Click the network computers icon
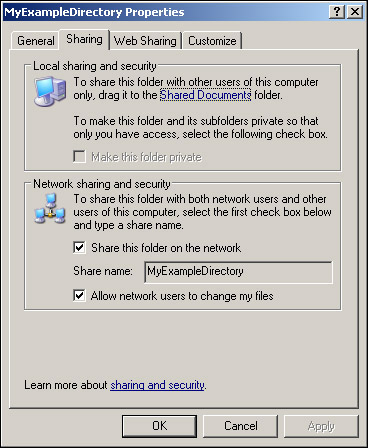Viewport: 368px width, 448px height. coord(50,209)
